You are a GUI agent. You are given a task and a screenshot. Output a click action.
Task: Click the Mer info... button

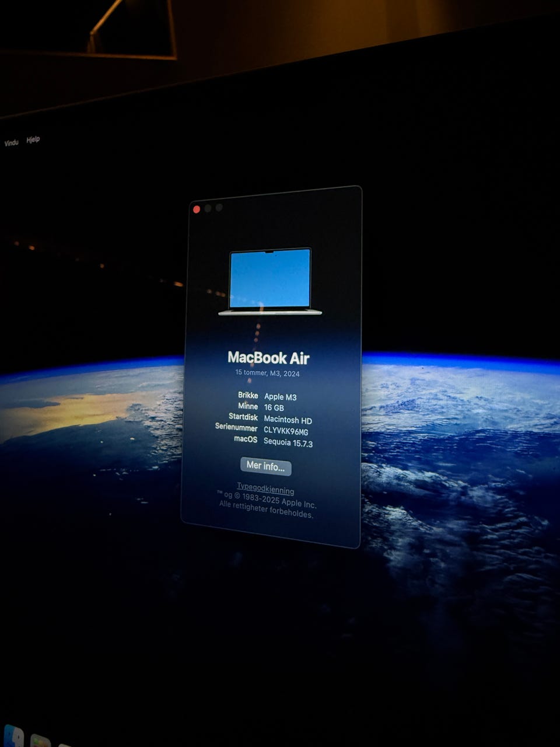[265, 466]
